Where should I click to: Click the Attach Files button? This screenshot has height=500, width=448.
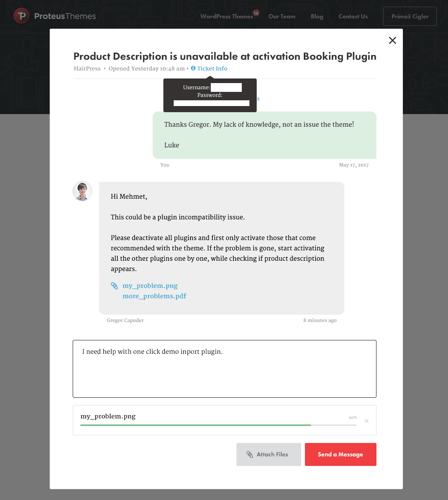coord(269,454)
